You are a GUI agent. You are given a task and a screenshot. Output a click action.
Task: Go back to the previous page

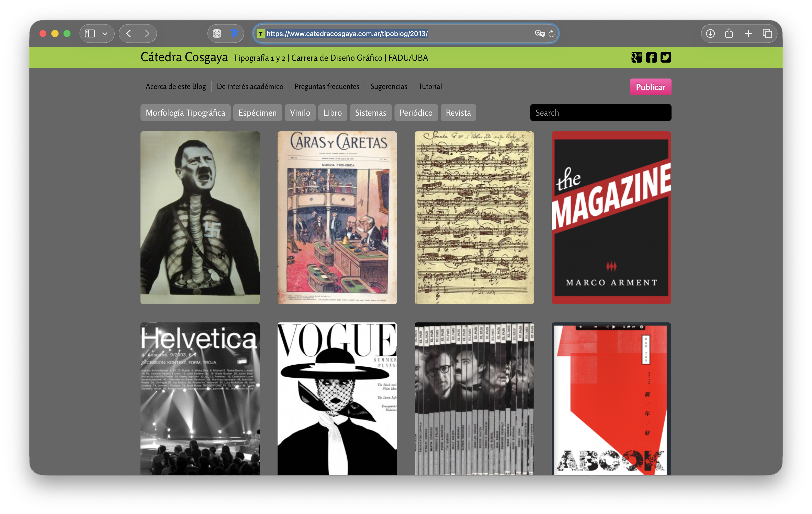128,34
